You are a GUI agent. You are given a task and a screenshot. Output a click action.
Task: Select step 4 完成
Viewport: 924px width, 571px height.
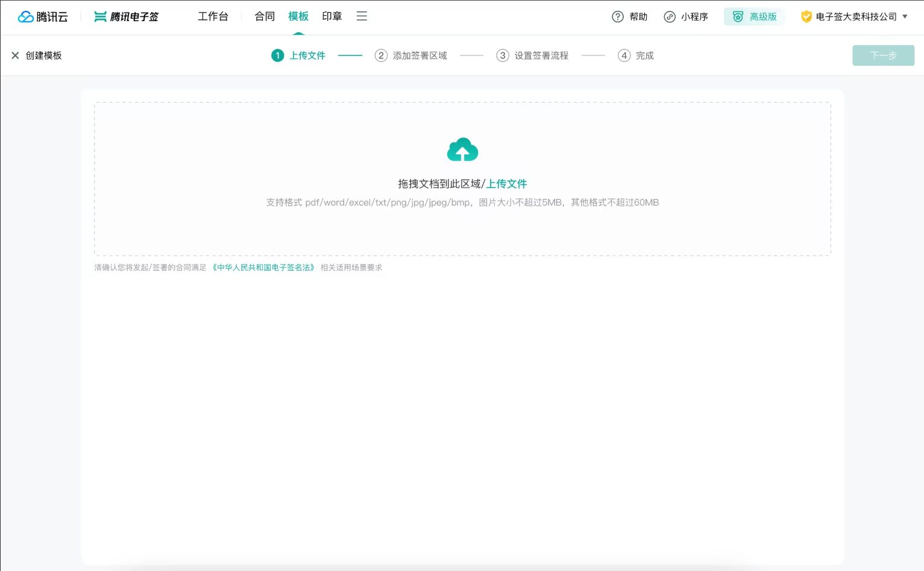(x=635, y=55)
